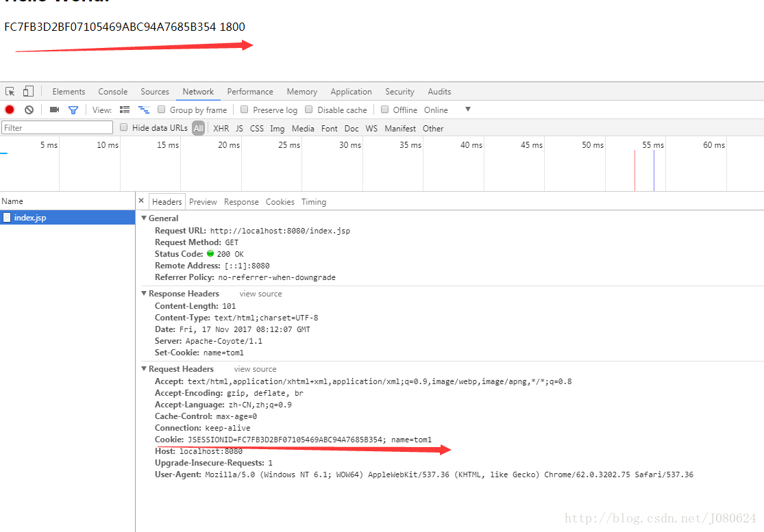Close the request details pane
Image resolution: width=764 pixels, height=532 pixels.
coord(141,201)
